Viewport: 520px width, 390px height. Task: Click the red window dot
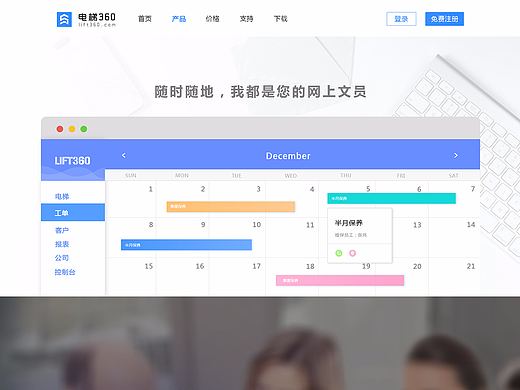coord(60,129)
